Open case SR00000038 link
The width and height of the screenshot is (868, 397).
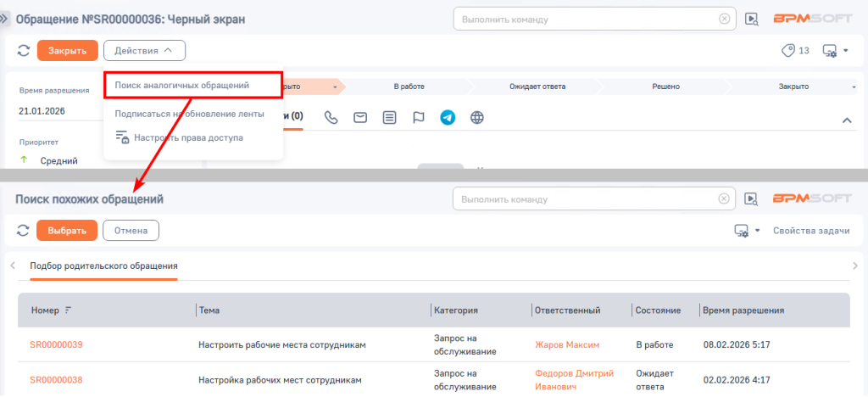click(x=57, y=380)
